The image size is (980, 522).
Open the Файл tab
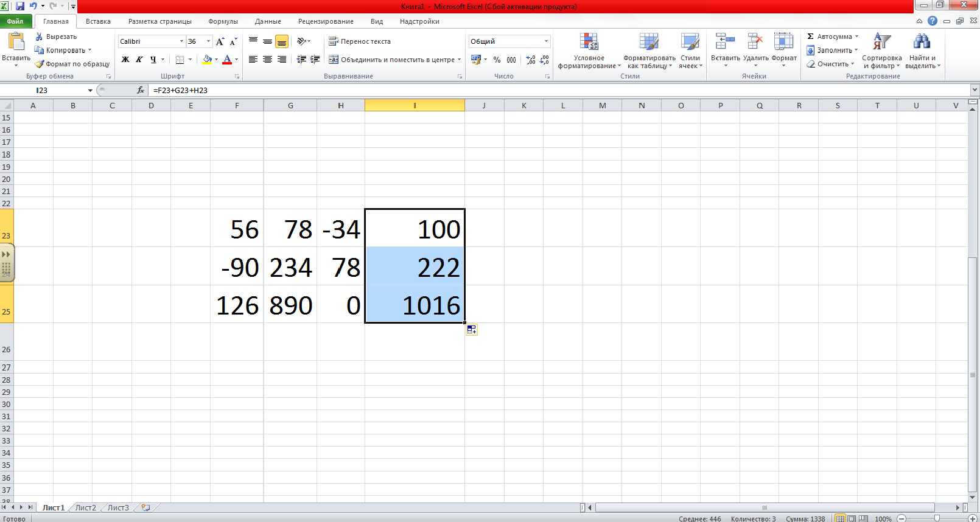(16, 21)
